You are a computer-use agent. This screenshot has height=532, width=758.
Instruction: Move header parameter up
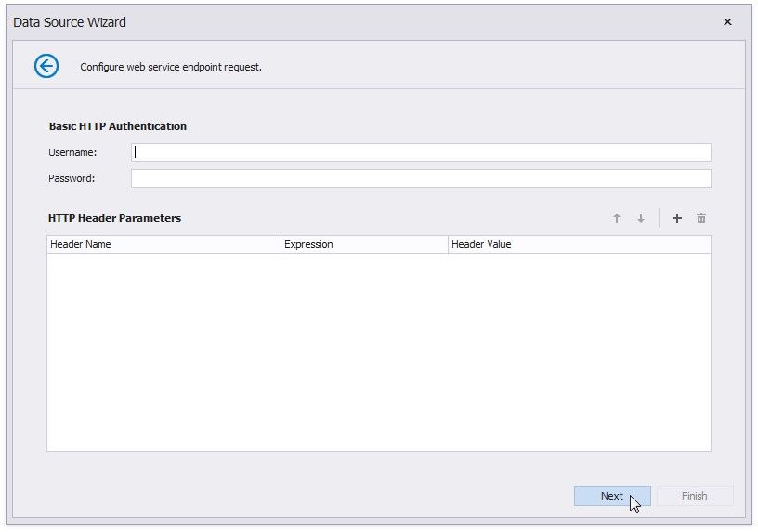[x=616, y=218]
